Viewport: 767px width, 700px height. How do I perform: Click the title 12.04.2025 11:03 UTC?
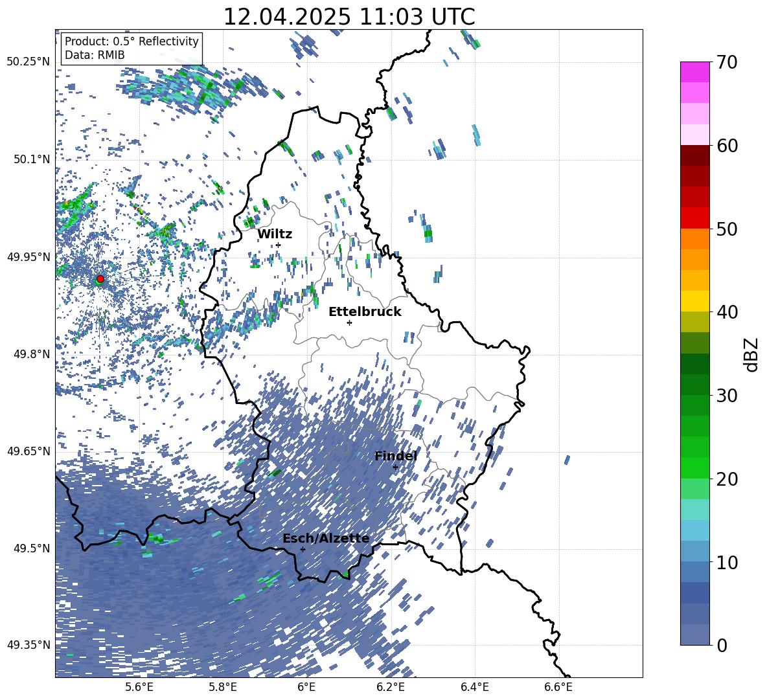(349, 17)
